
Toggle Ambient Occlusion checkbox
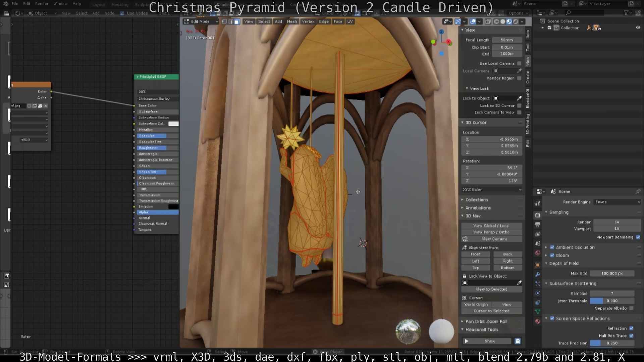tap(552, 247)
